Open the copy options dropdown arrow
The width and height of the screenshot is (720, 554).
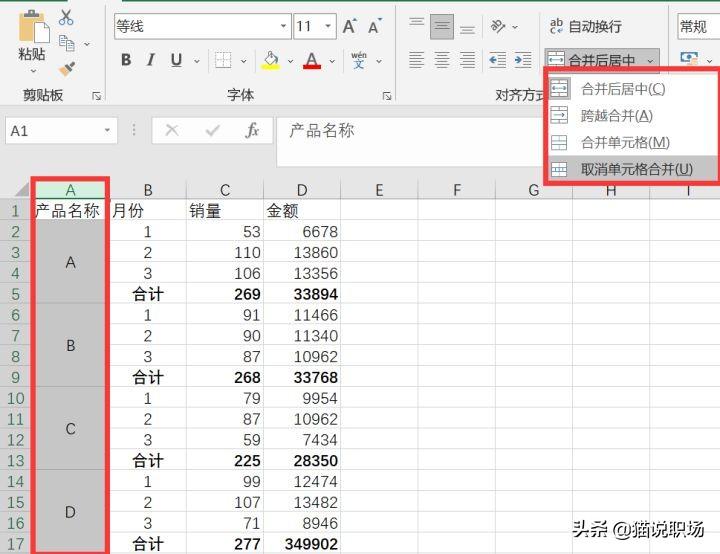pyautogui.click(x=87, y=44)
